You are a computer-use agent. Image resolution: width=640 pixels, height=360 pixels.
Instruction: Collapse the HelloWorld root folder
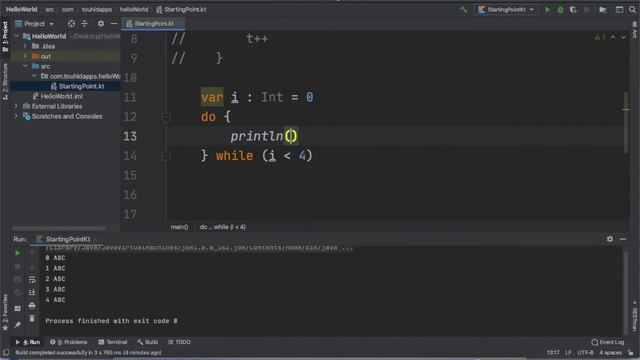pyautogui.click(x=17, y=36)
